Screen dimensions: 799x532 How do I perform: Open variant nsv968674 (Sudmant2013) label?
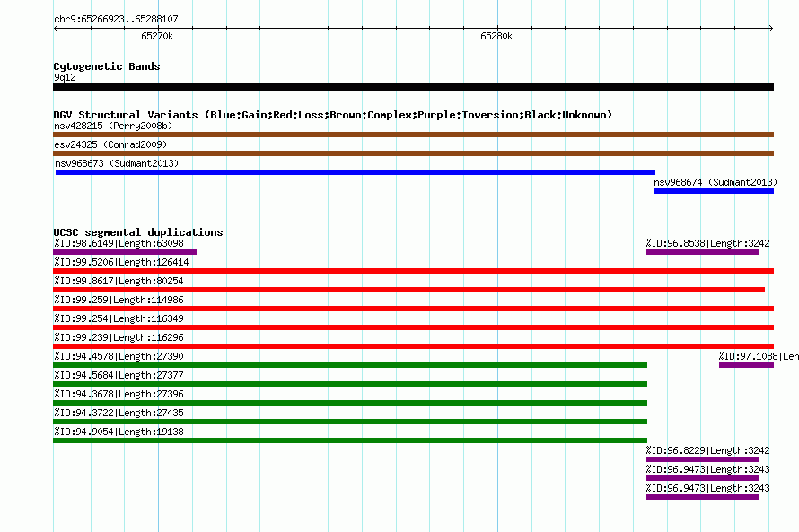(x=716, y=182)
